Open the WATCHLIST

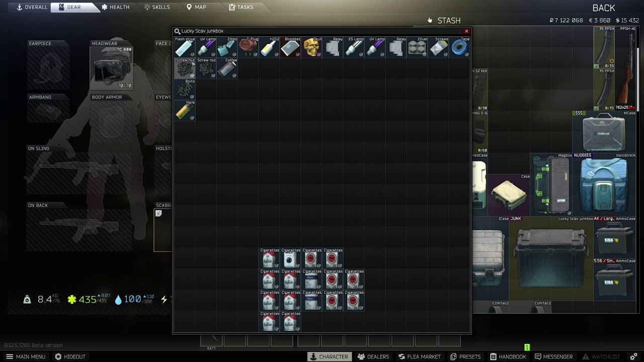pos(601,356)
